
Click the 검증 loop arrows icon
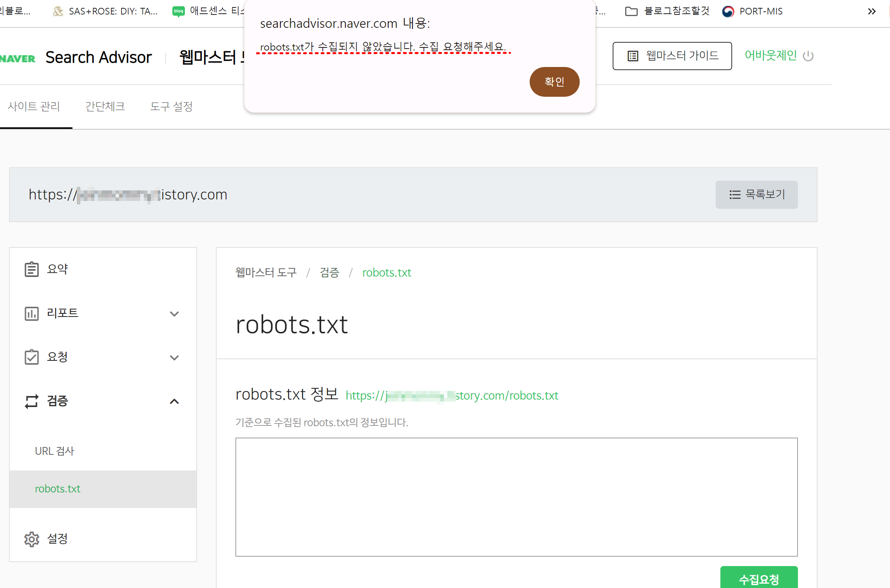click(31, 401)
